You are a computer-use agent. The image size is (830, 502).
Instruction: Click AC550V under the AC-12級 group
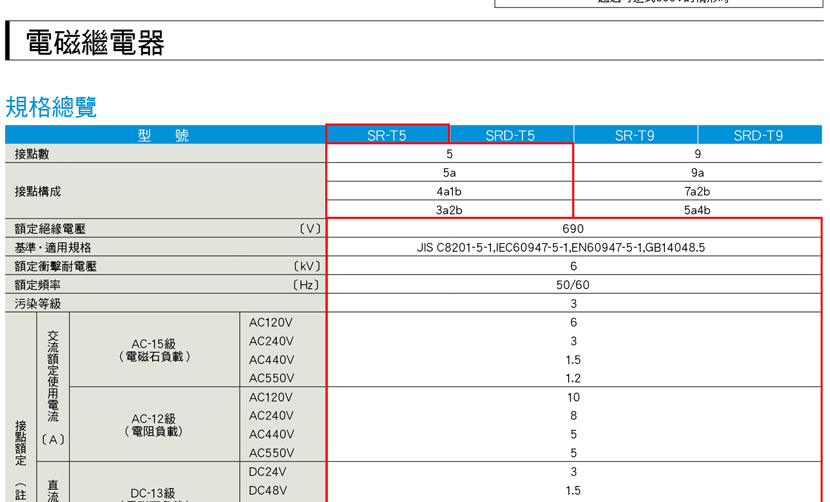[x=271, y=453]
